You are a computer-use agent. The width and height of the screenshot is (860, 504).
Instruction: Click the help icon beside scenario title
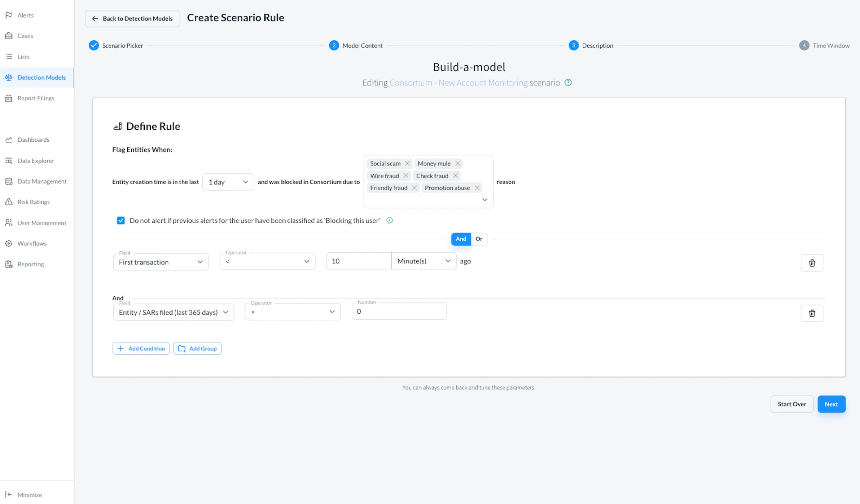(x=568, y=83)
